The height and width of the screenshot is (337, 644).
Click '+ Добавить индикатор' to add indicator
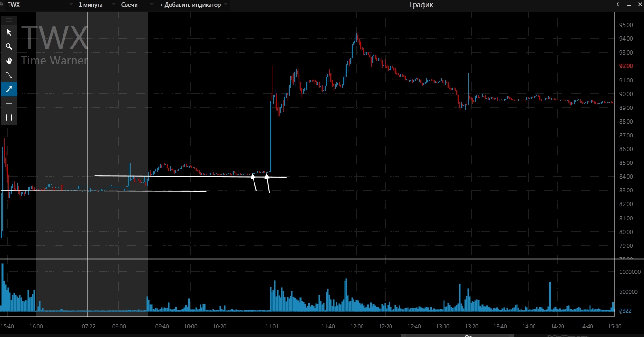[190, 5]
